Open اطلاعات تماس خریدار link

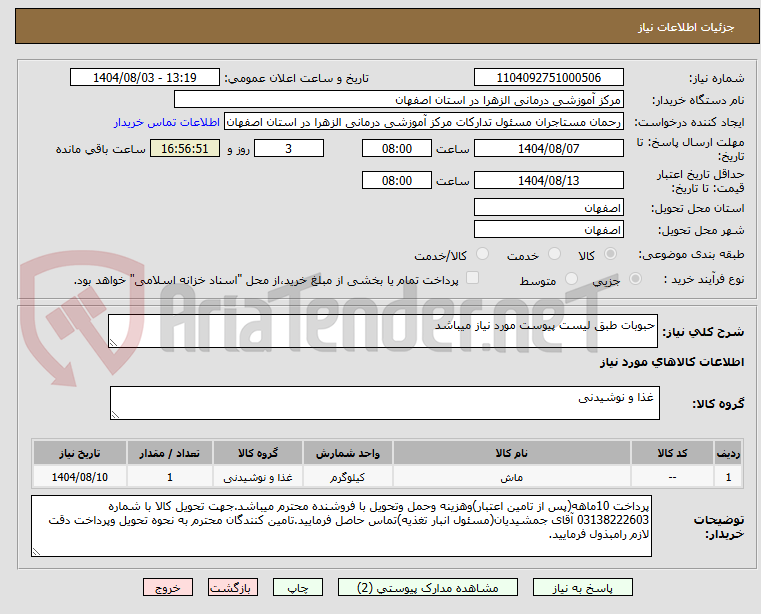[167, 122]
